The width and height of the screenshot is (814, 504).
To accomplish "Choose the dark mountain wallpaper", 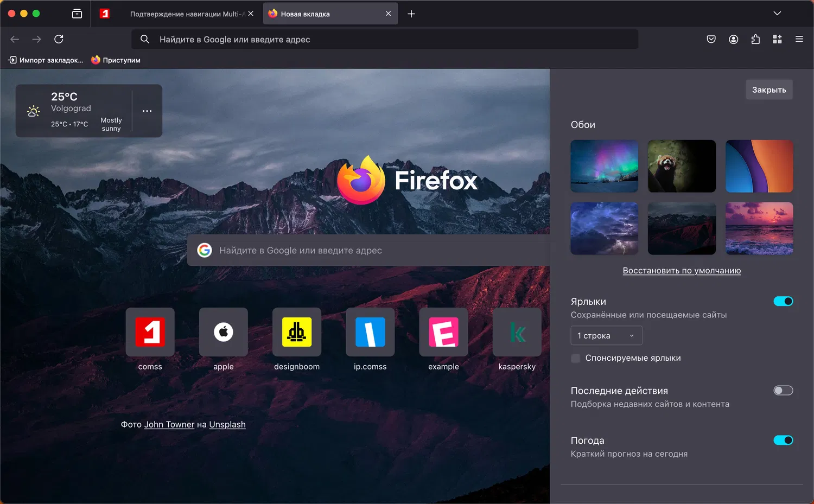I will (x=682, y=228).
